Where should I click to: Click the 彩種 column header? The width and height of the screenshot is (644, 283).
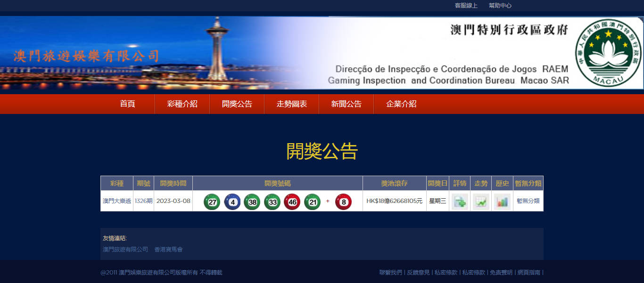[x=117, y=183]
